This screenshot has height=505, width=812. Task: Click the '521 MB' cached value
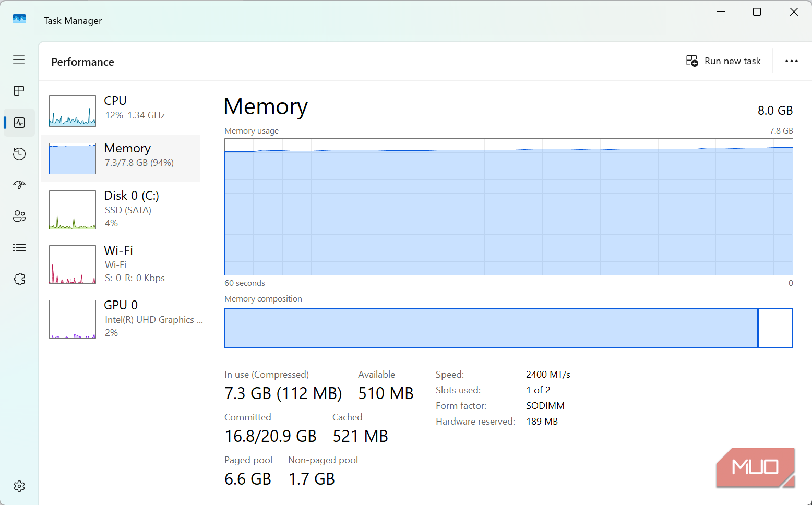coord(361,436)
